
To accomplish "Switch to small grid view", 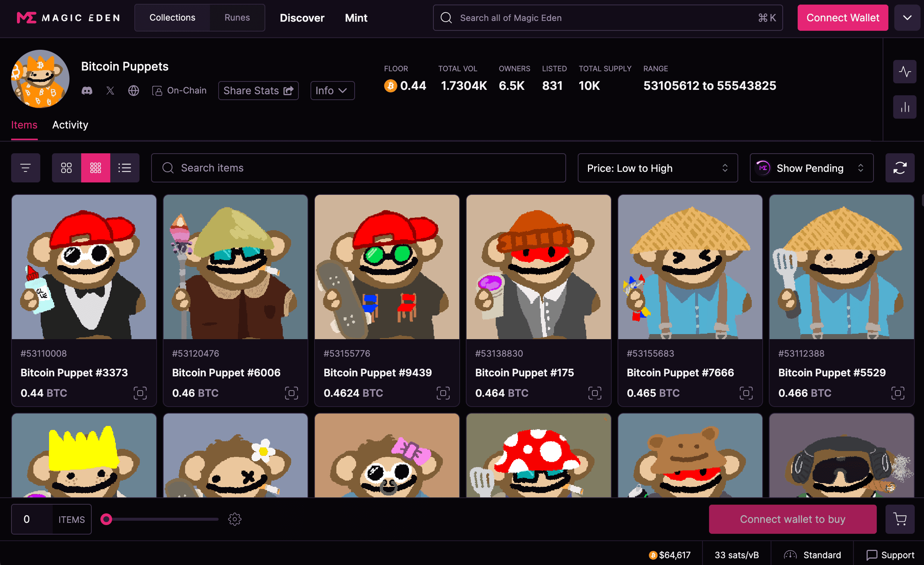I will (96, 168).
